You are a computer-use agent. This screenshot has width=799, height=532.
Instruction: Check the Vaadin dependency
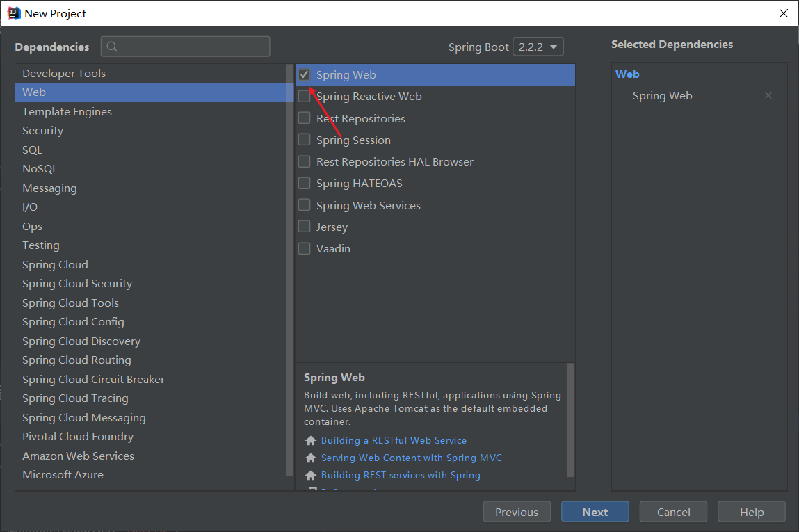[304, 248]
